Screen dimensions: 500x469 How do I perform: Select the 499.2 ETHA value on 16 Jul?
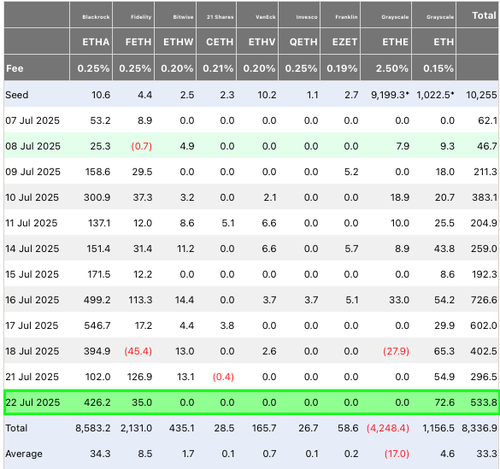(x=97, y=300)
